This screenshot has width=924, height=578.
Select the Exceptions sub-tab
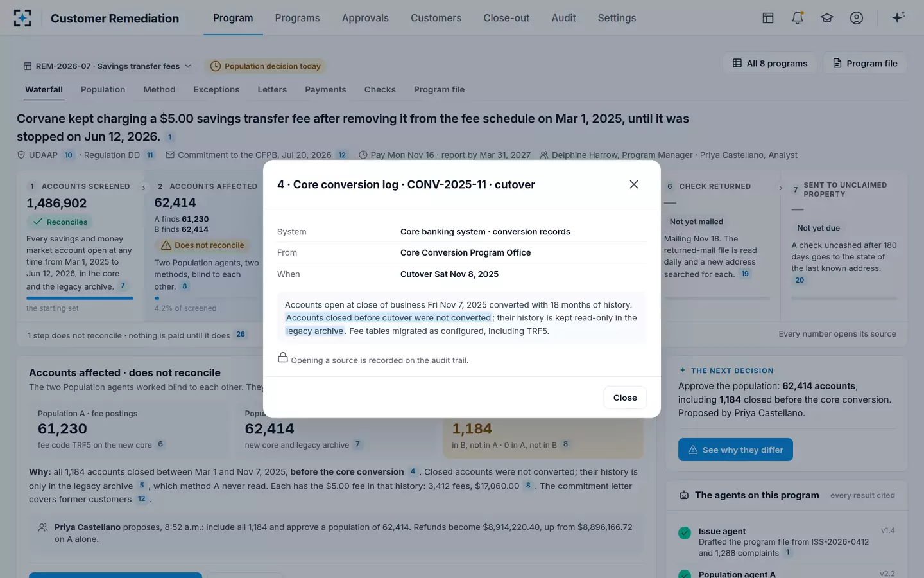216,89
